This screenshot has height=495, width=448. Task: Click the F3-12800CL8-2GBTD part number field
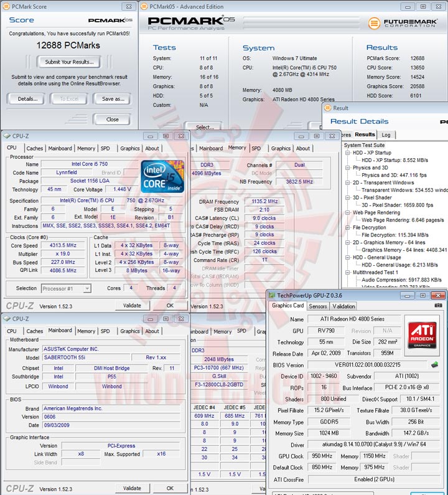point(219,385)
